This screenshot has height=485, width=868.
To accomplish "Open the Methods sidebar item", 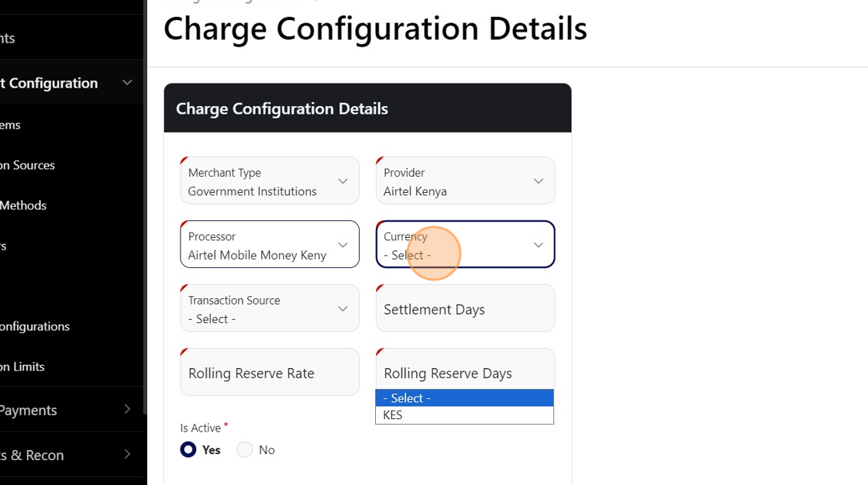I will point(23,205).
